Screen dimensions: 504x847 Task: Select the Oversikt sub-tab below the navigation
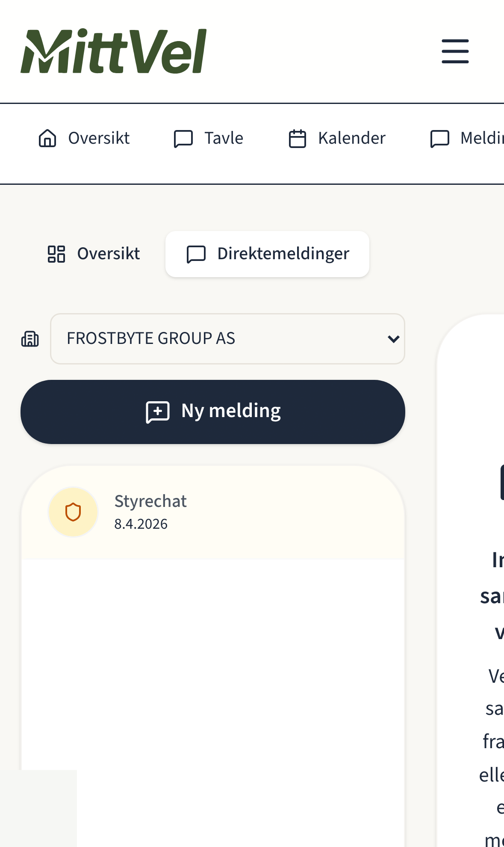[x=108, y=254]
